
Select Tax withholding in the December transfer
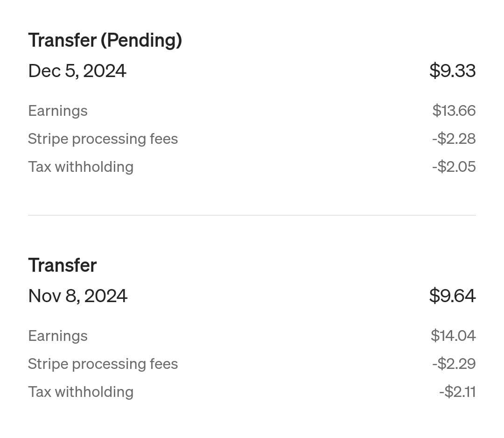point(81,167)
